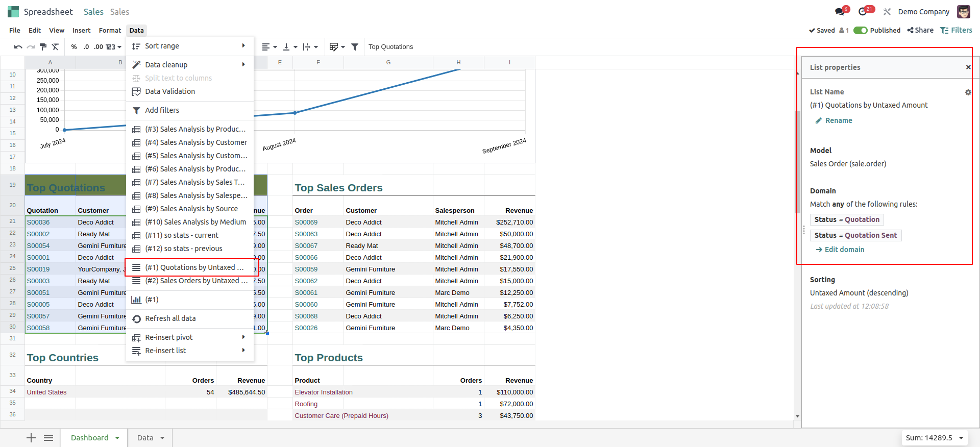This screenshot has height=447, width=980.
Task: Click the user avatar icon
Action: pyautogui.click(x=964, y=12)
